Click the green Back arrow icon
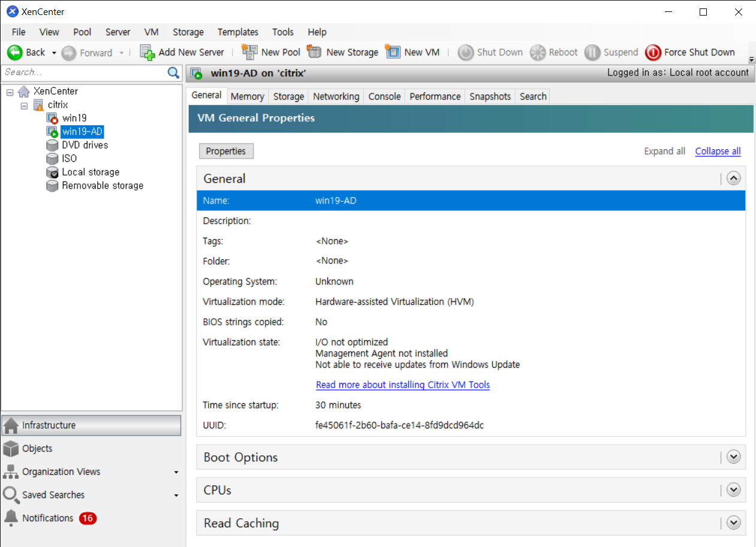 click(14, 53)
